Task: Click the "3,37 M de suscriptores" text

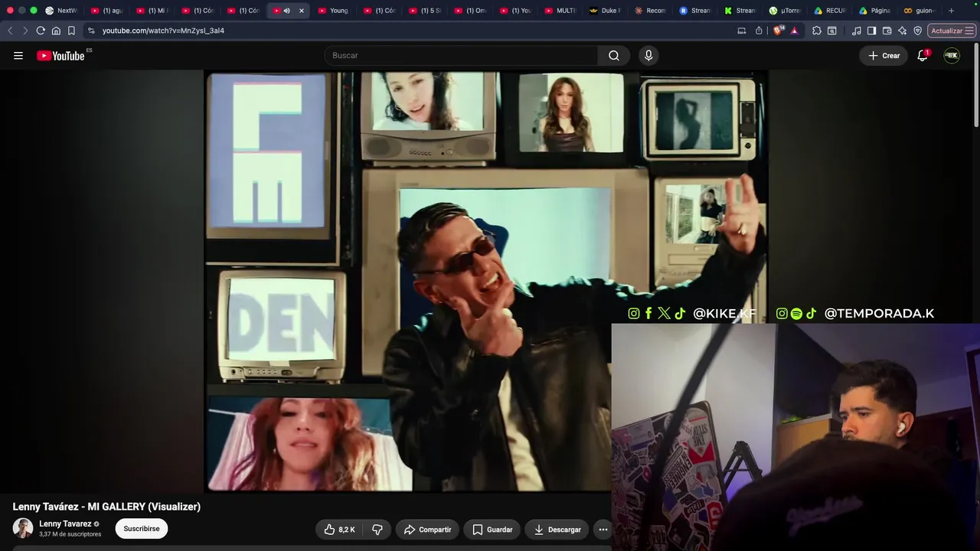Action: click(70, 534)
